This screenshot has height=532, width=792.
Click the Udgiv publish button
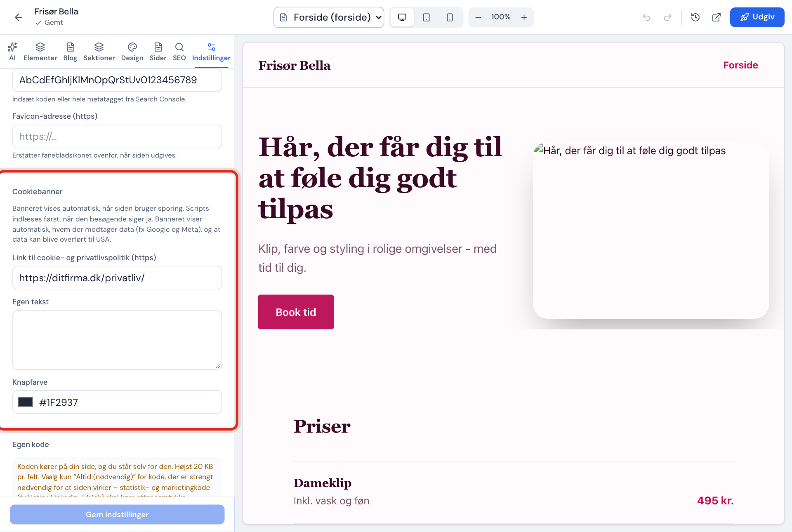757,17
